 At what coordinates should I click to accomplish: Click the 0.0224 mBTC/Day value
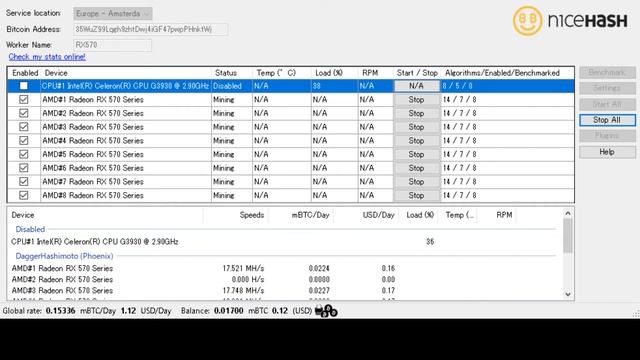tap(319, 268)
